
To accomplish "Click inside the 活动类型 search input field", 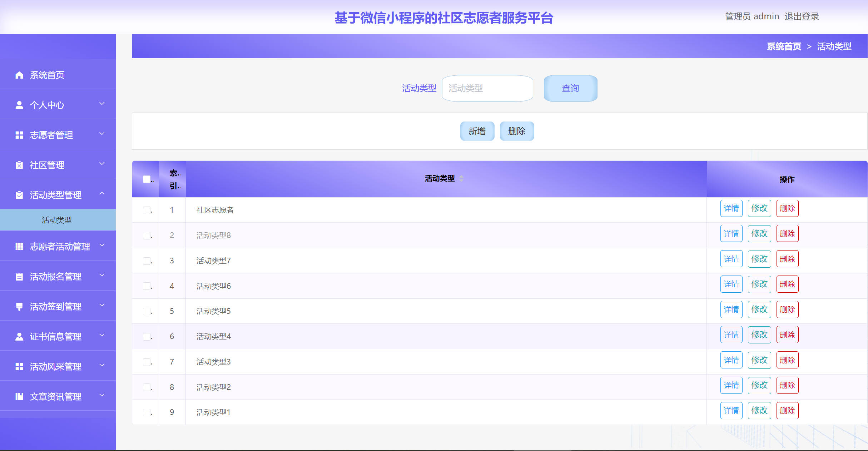I will [487, 88].
